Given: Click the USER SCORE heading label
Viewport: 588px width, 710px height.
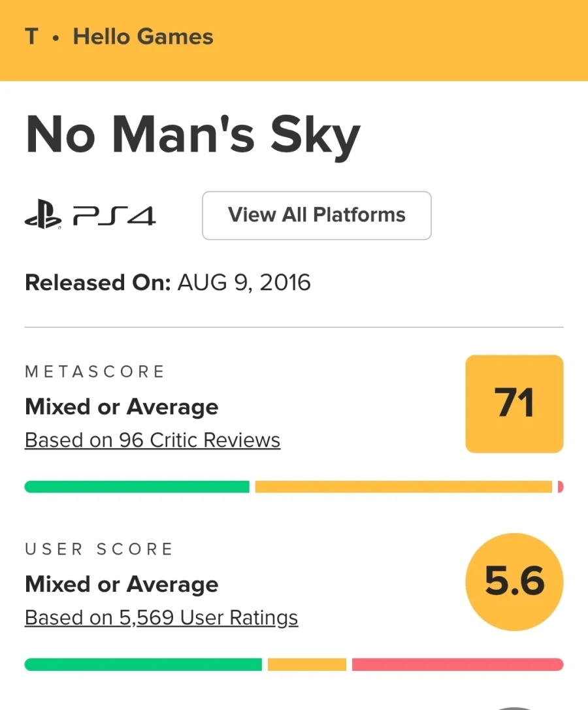Looking at the screenshot, I should coord(99,549).
